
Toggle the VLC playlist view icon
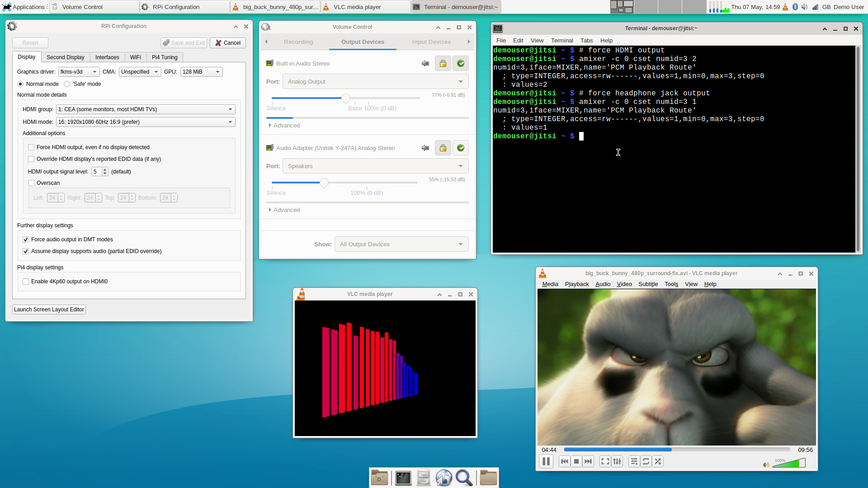click(634, 461)
